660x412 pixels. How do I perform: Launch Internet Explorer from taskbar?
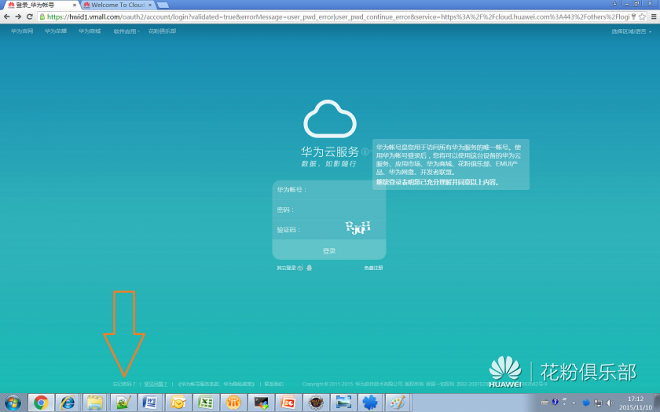[x=68, y=403]
